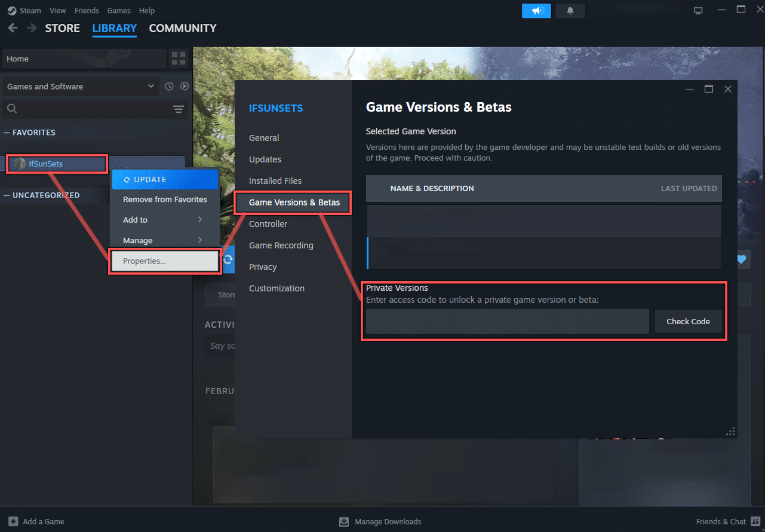Open the Games menu
The width and height of the screenshot is (765, 532).
click(x=119, y=11)
